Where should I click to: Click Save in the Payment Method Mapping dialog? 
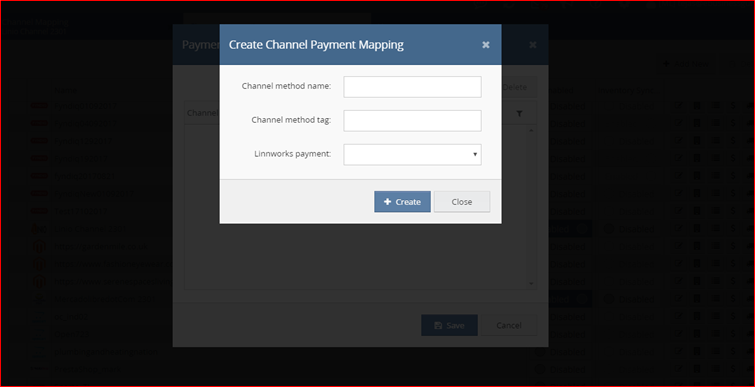449,325
